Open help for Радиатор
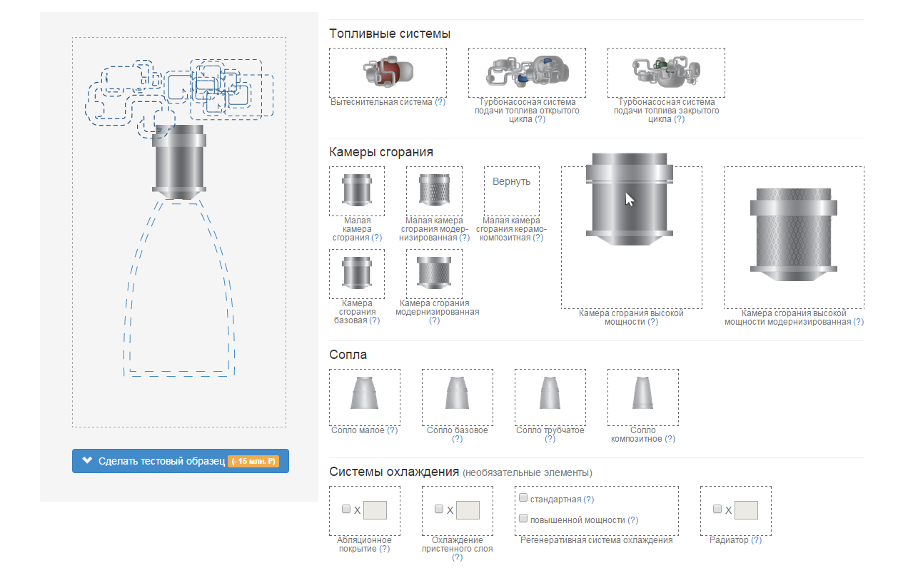The image size is (908, 588). click(757, 540)
